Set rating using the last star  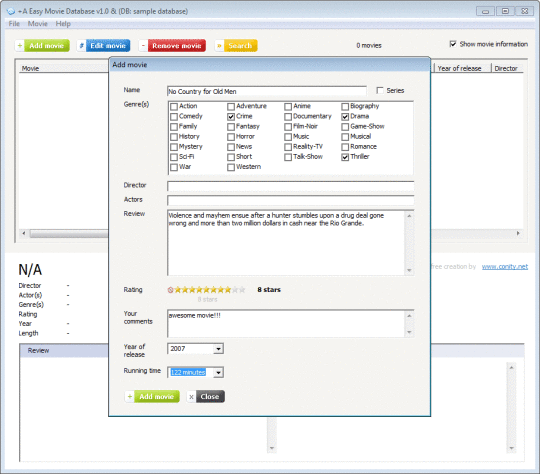[x=242, y=290]
